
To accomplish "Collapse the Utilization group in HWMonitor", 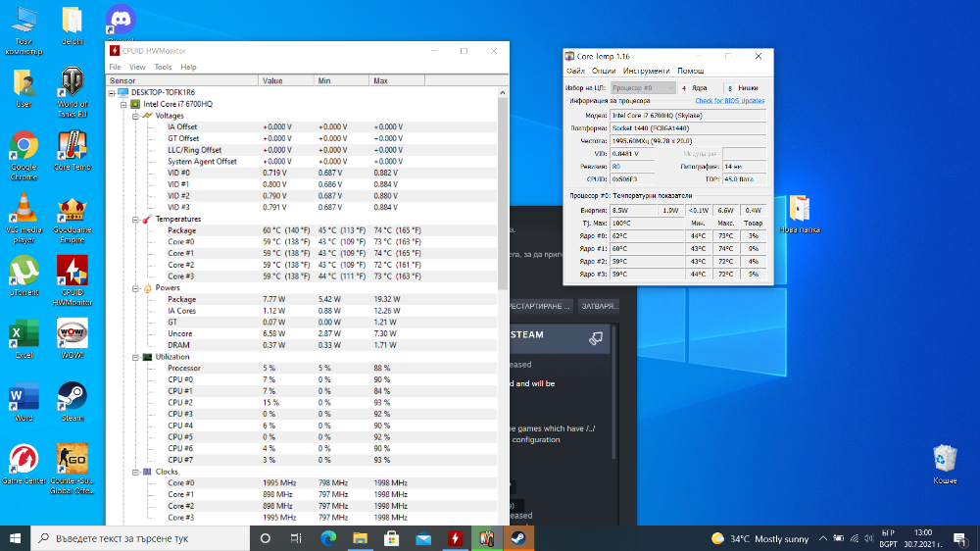I will pyautogui.click(x=135, y=357).
